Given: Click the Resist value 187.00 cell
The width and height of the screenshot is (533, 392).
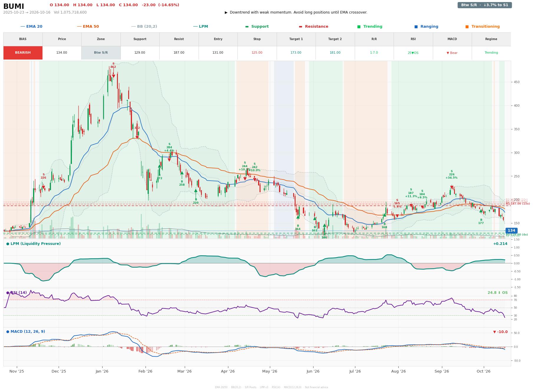Looking at the screenshot, I should 179,53.
